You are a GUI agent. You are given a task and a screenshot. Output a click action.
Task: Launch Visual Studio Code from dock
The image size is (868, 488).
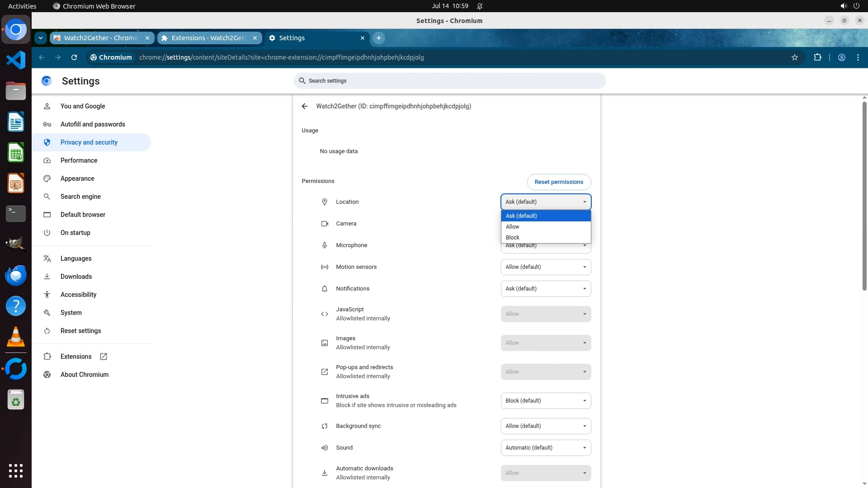pos(16,60)
